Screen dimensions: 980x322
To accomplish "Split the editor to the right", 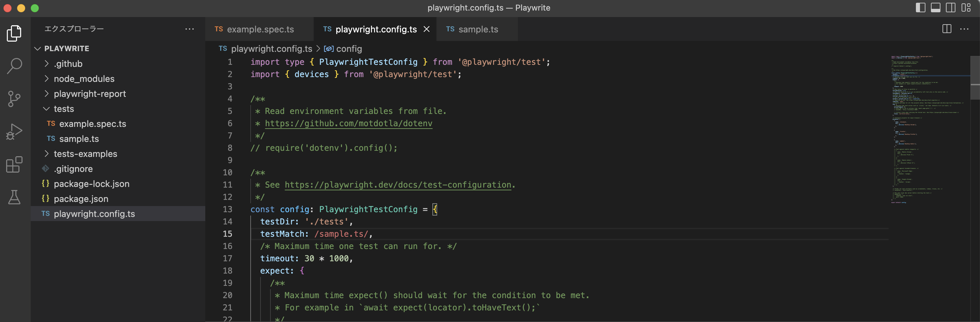I will [x=947, y=29].
